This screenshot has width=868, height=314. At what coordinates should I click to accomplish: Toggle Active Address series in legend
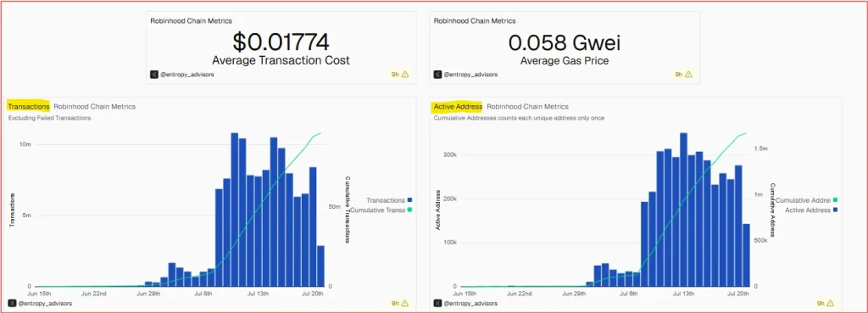click(x=811, y=210)
